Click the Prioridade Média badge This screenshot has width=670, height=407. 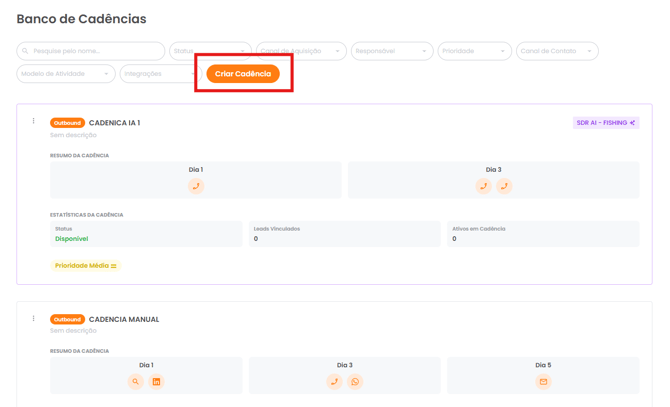tap(85, 266)
